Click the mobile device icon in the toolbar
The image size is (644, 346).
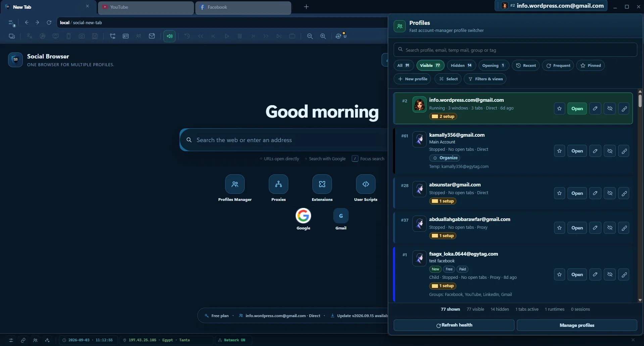[x=68, y=36]
